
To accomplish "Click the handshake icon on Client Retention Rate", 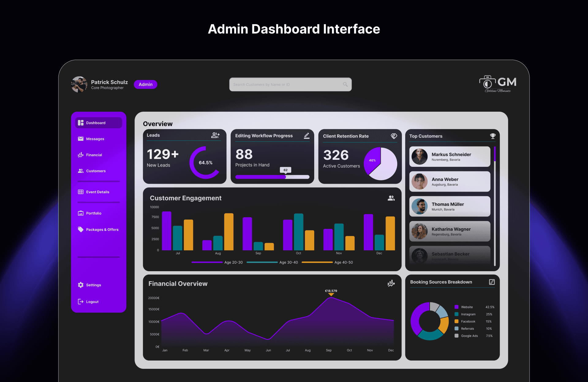I will 394,136.
